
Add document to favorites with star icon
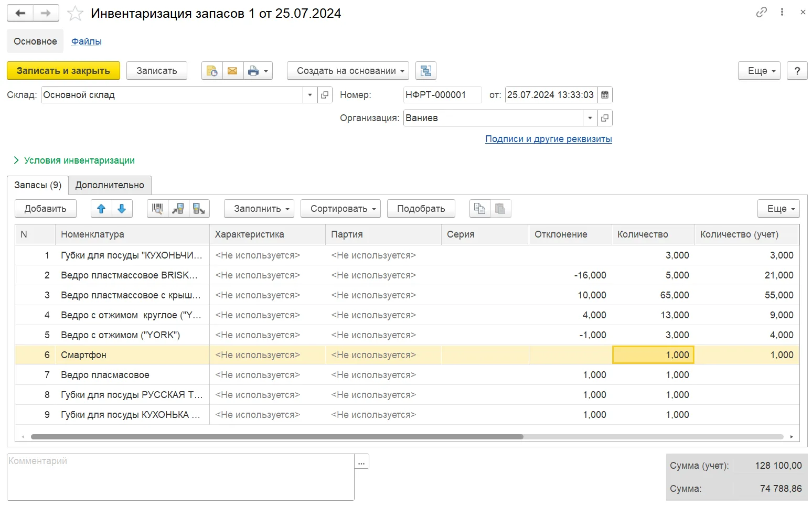click(76, 13)
